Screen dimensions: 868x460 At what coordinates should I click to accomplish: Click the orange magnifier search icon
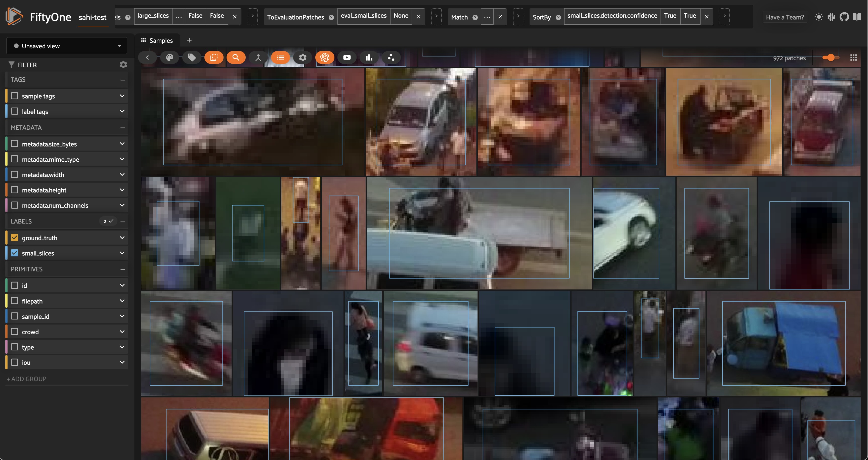click(236, 58)
